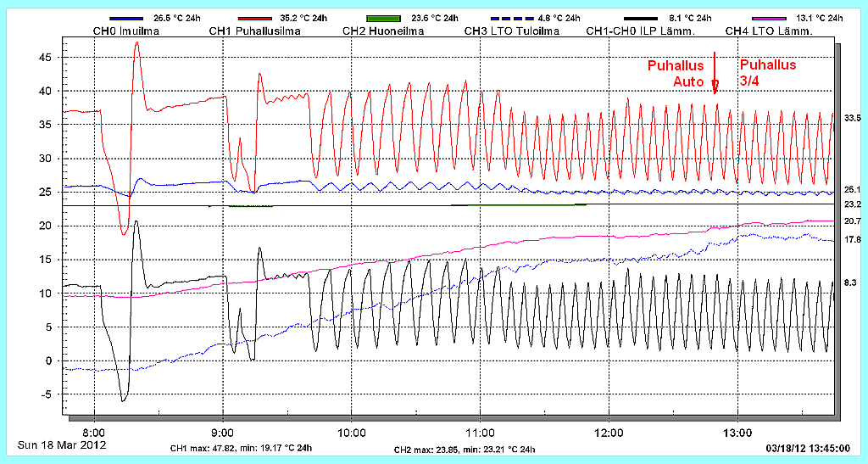Select the 'CH2 Huoneilma' channel label
The image size is (868, 464).
[383, 31]
